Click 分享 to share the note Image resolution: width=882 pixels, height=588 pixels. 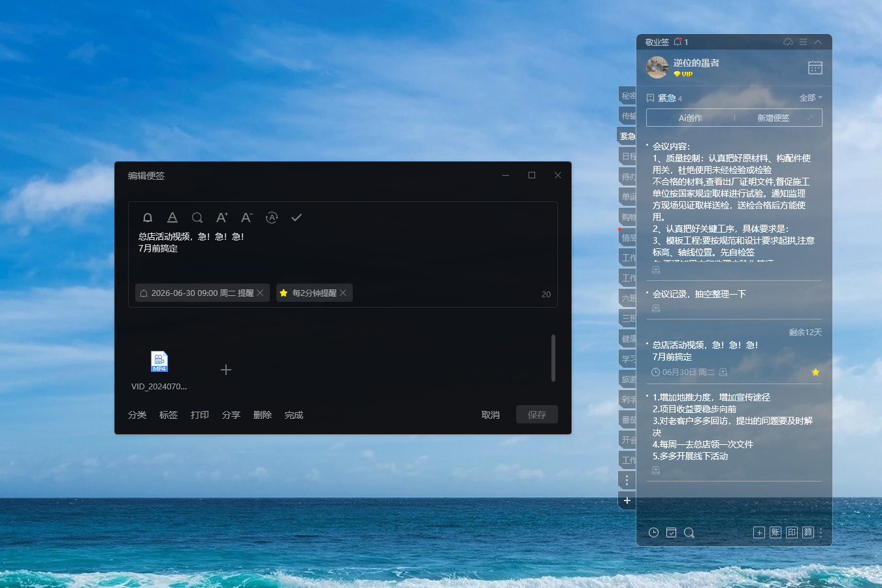231,415
